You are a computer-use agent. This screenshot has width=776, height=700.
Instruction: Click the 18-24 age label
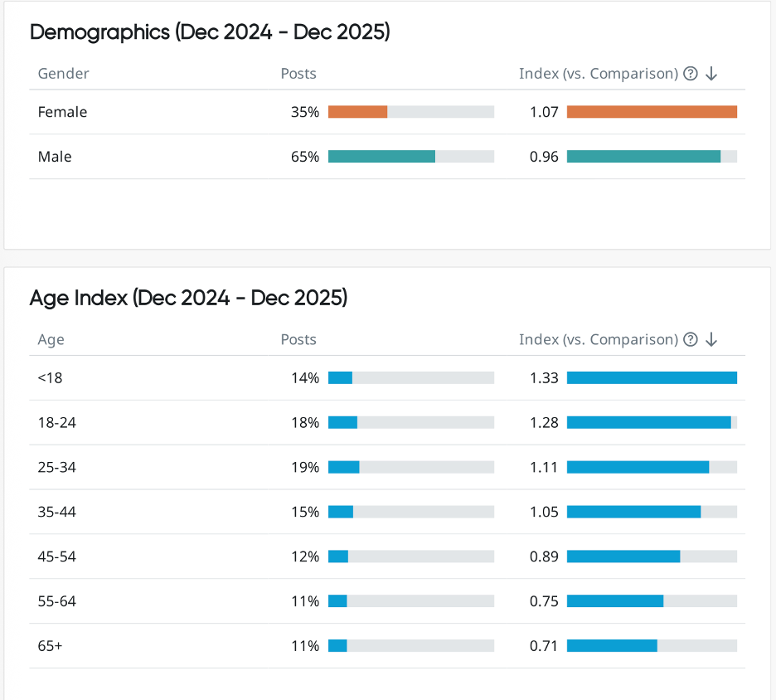coord(56,422)
